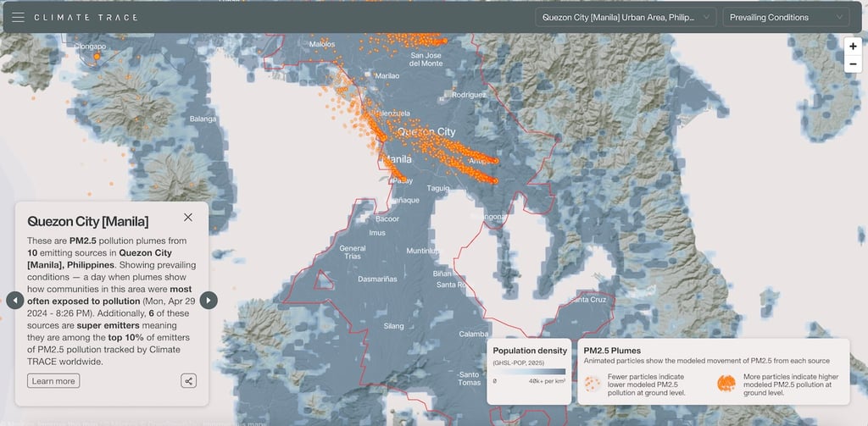The width and height of the screenshot is (868, 426).
Task: Click the dense-particle plume legend icon
Action: [x=726, y=384]
